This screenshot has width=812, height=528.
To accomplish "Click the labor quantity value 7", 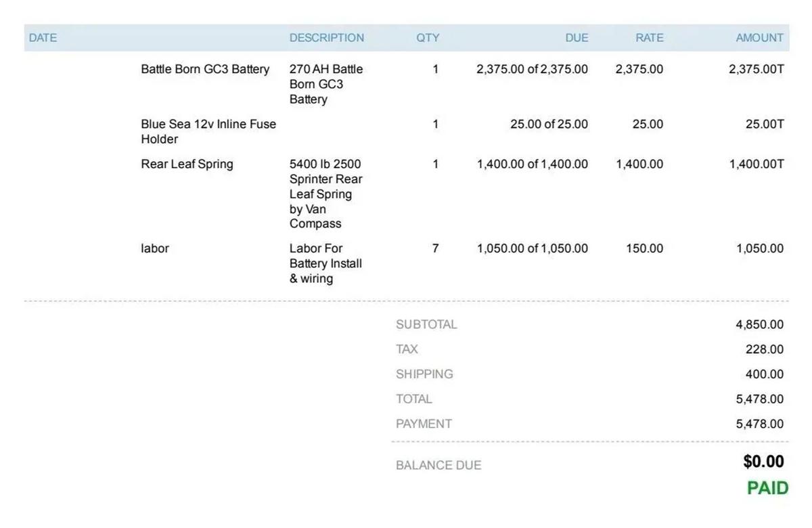I will pos(435,248).
